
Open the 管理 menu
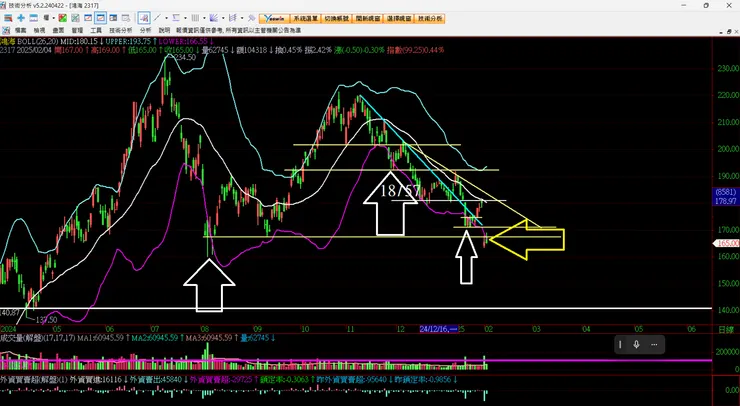pyautogui.click(x=77, y=30)
